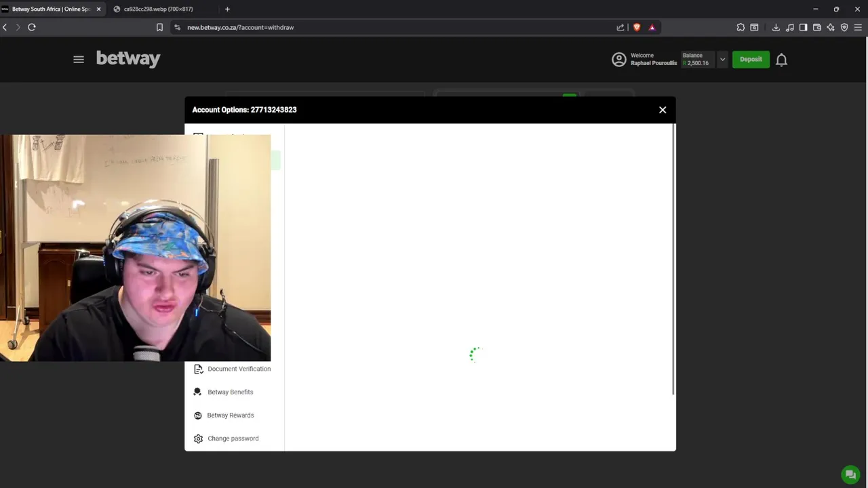Open Brave Shields lion icon
This screenshot has height=488, width=868.
click(x=636, y=27)
